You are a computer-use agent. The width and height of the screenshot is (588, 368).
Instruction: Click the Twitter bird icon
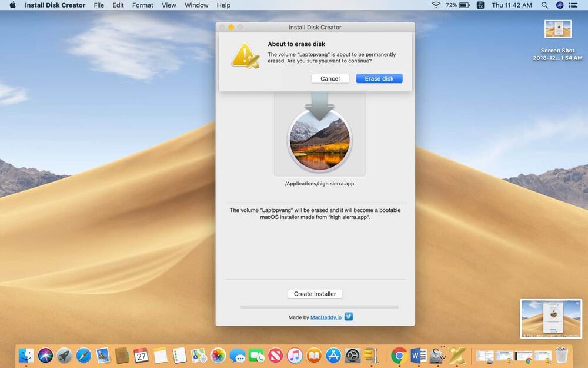pos(349,317)
